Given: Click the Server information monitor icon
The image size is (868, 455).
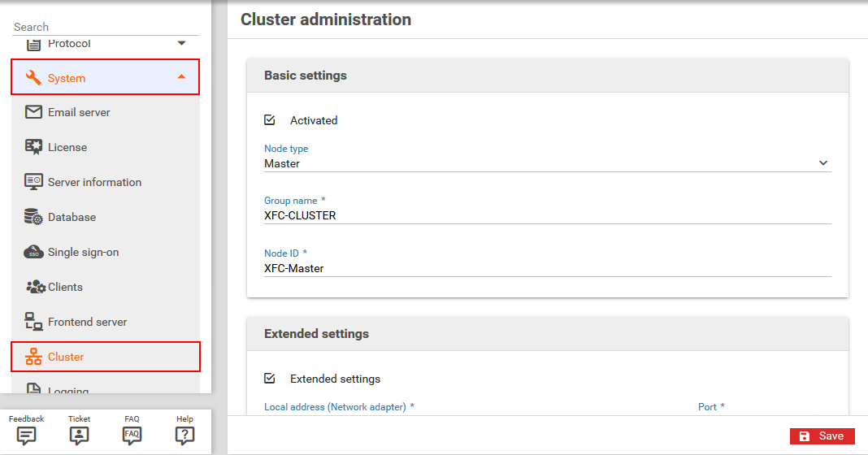Looking at the screenshot, I should pyautogui.click(x=33, y=182).
